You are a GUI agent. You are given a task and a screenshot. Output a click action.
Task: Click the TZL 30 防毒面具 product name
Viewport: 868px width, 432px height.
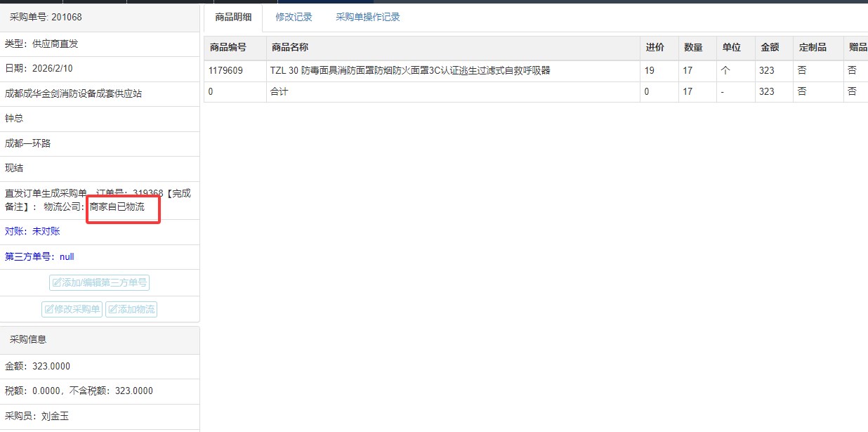coord(409,71)
